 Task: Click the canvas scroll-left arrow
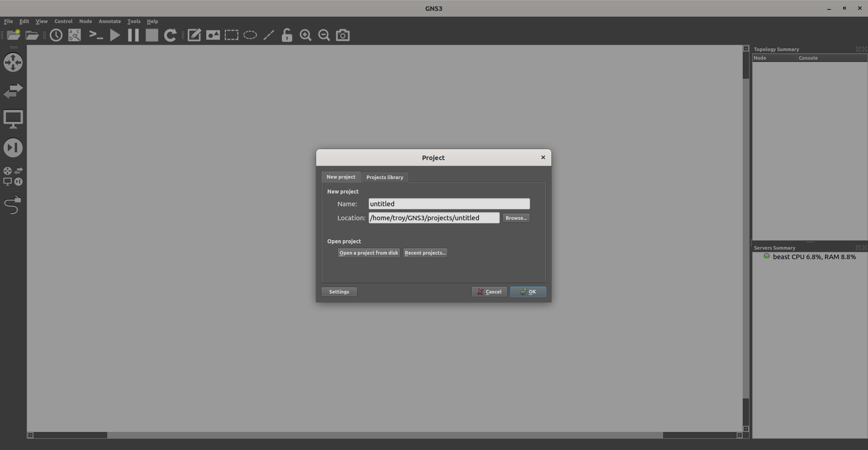[x=30, y=435]
